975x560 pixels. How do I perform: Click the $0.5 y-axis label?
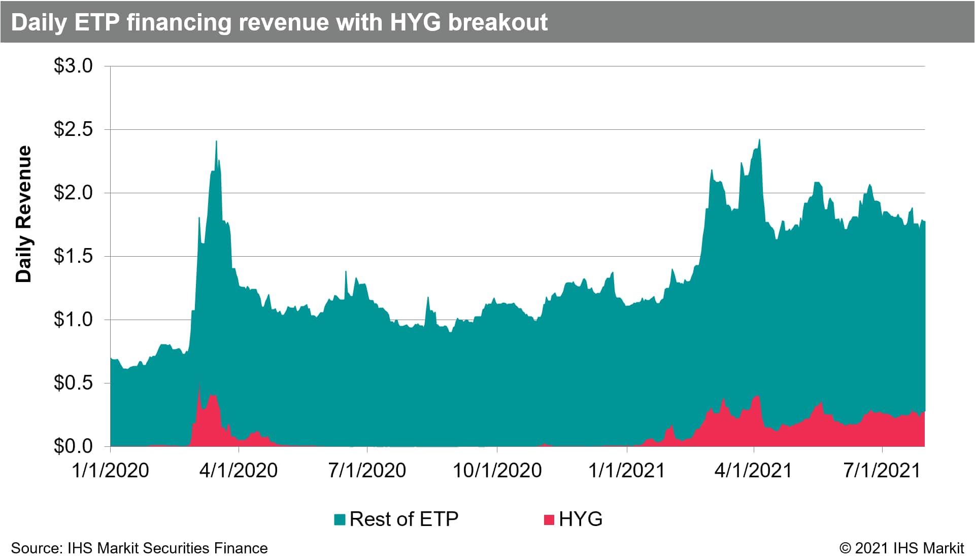(73, 383)
